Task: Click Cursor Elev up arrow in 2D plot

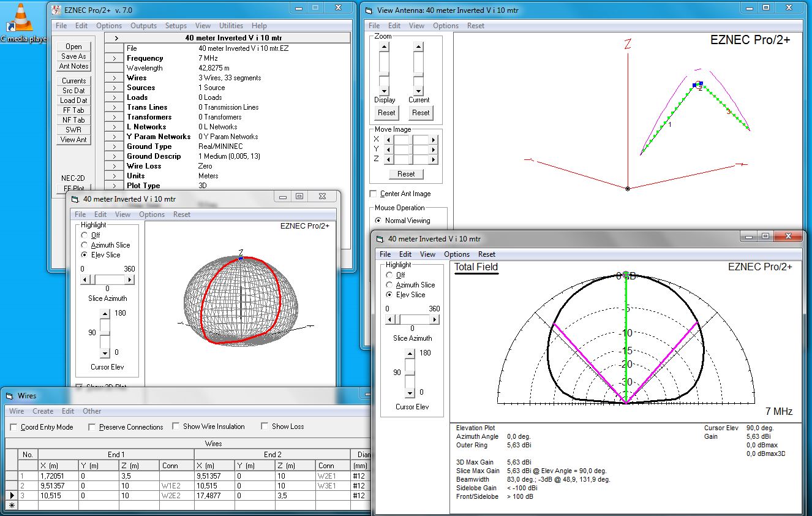Action: [x=410, y=353]
